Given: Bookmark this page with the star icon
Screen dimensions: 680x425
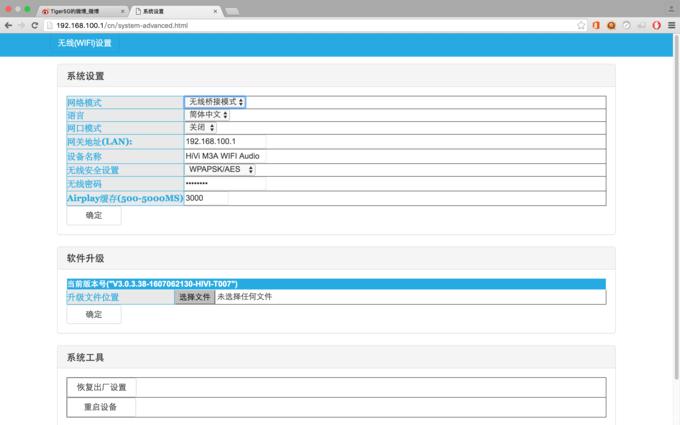Looking at the screenshot, I should coord(581,25).
